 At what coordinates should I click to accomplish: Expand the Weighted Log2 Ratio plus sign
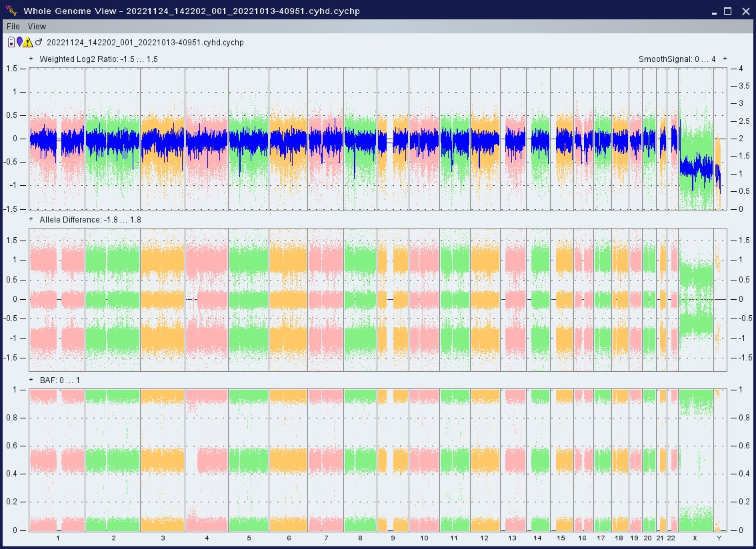tap(31, 59)
